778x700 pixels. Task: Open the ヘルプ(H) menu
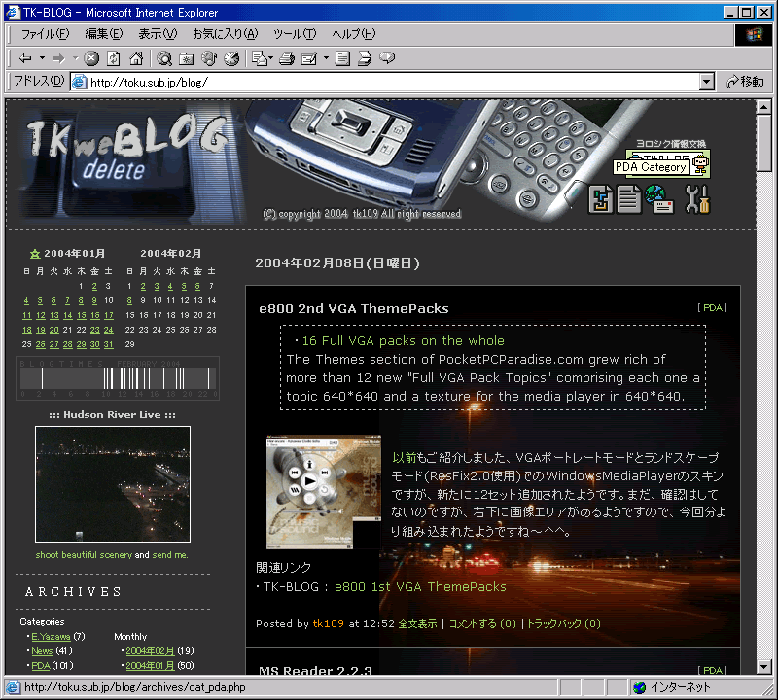pyautogui.click(x=354, y=34)
